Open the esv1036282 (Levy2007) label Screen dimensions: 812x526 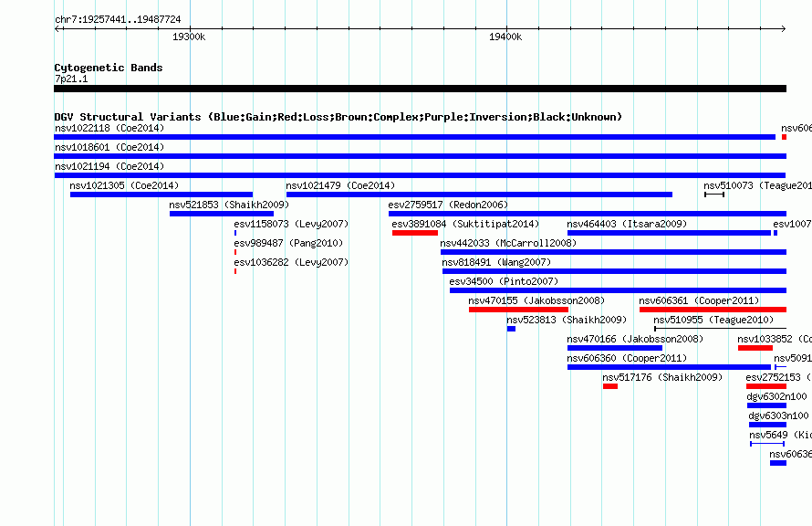[291, 262]
